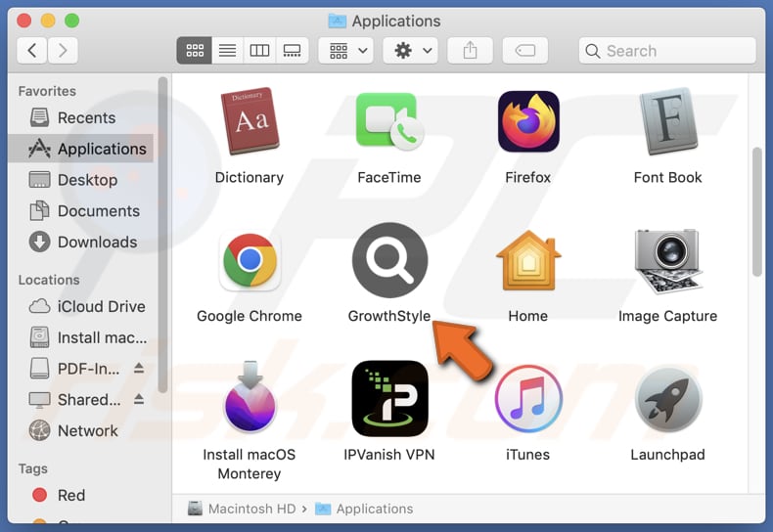Image resolution: width=773 pixels, height=532 pixels.
Task: Select the Red tag in sidebar
Action: [x=82, y=495]
